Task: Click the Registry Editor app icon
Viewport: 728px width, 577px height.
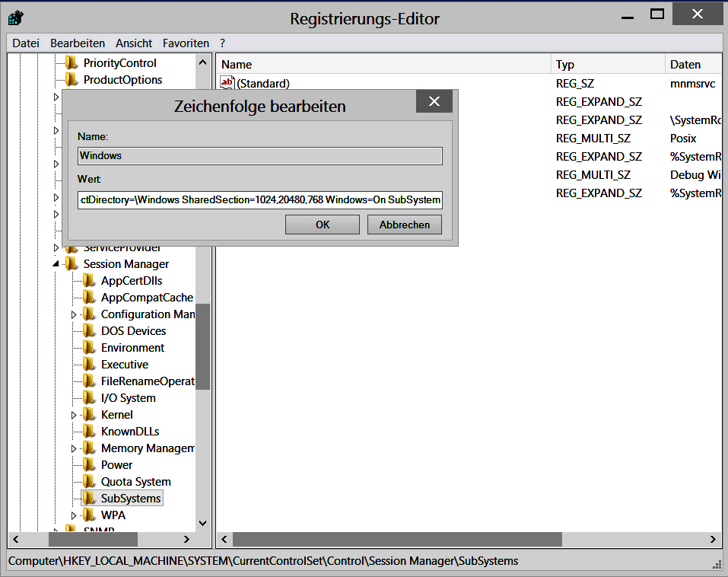Action: tap(16, 18)
